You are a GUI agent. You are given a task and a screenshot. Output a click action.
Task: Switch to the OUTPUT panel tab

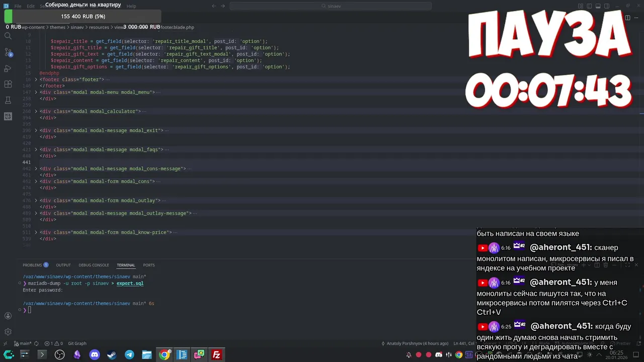(63, 265)
